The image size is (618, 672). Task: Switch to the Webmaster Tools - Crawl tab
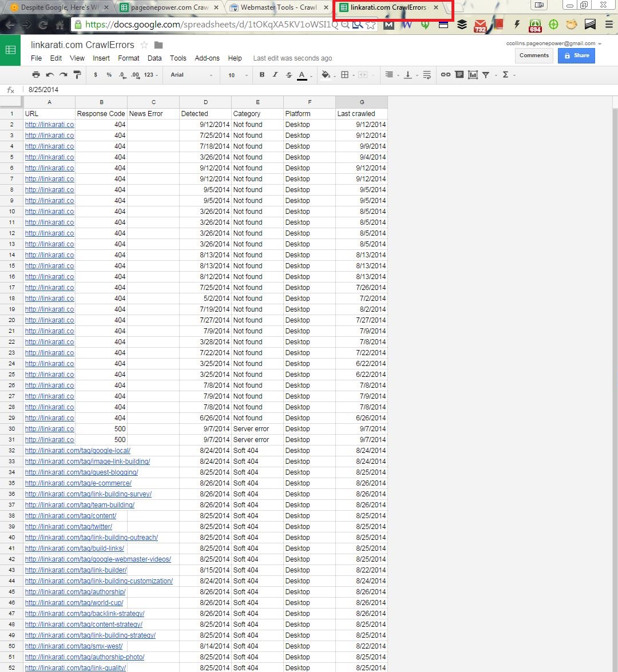pyautogui.click(x=279, y=7)
